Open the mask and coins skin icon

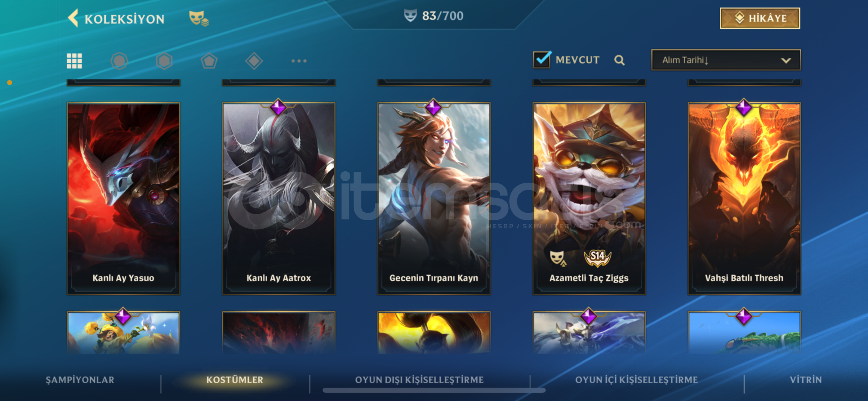(x=199, y=18)
